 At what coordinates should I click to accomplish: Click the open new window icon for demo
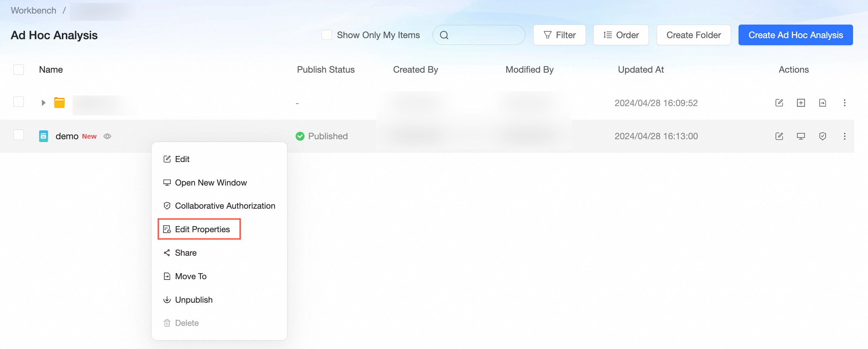click(x=801, y=136)
